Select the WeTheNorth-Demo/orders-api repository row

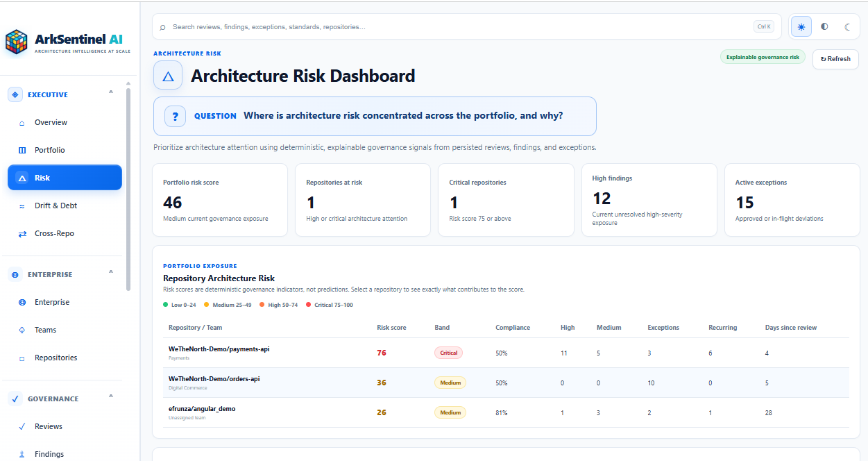point(506,383)
